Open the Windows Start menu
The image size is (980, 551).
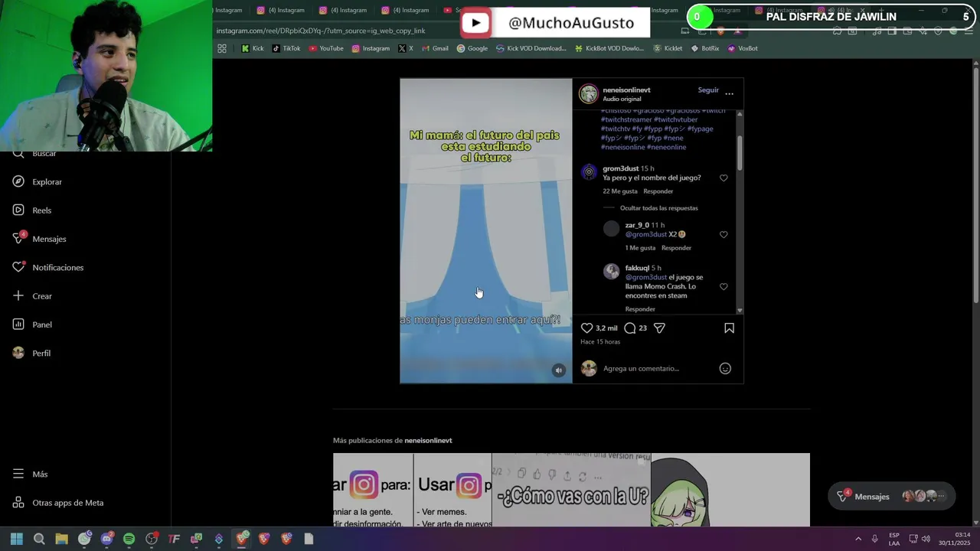click(x=17, y=539)
